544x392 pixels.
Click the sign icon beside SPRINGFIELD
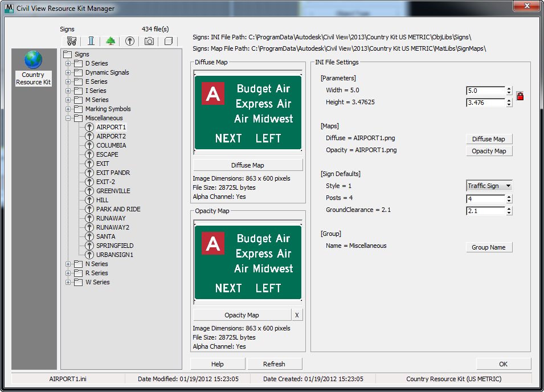pyautogui.click(x=89, y=245)
